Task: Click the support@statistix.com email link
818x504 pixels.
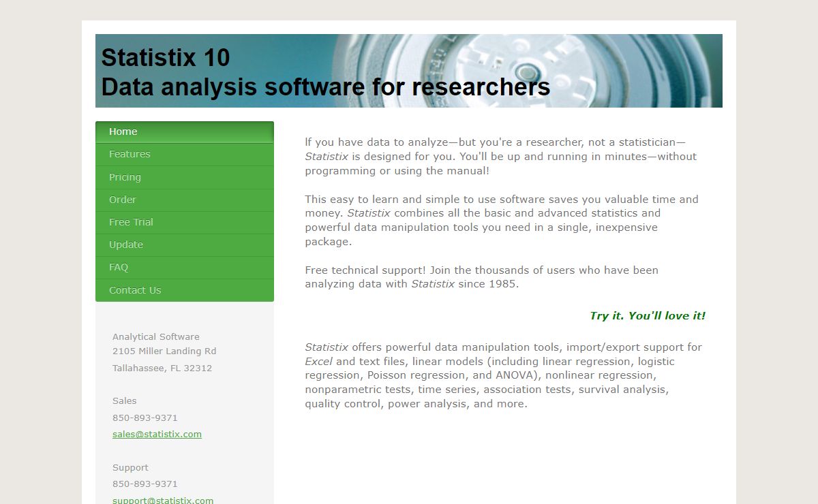Action: [x=163, y=501]
